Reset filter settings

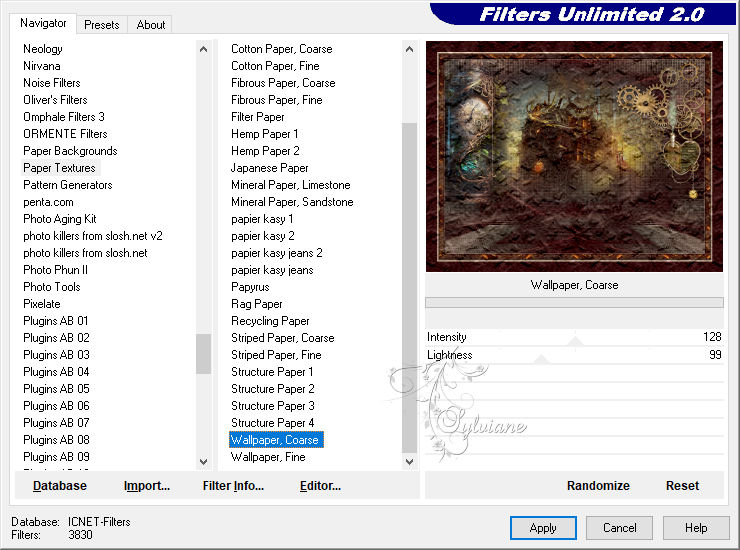[x=682, y=486]
